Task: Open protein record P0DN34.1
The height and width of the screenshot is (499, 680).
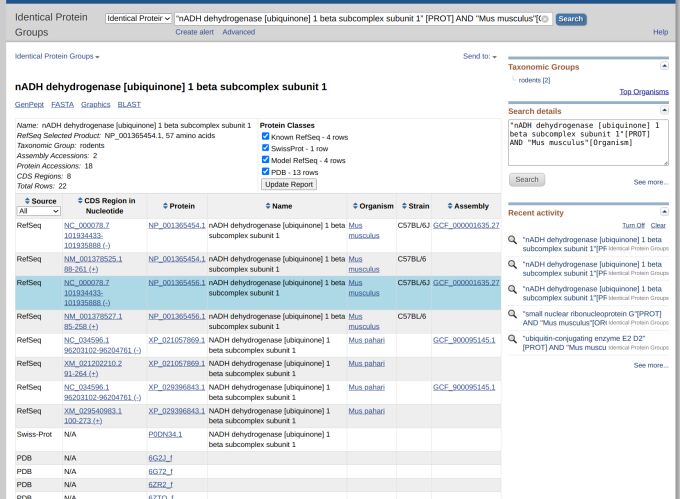Action: click(165, 434)
